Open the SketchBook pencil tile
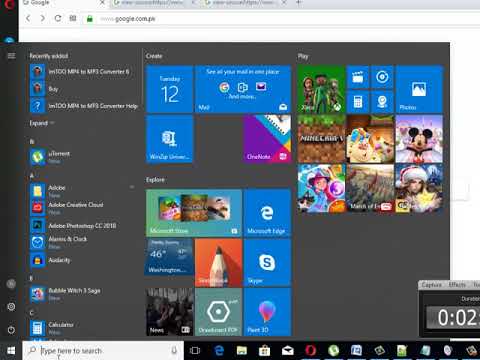 click(x=218, y=262)
